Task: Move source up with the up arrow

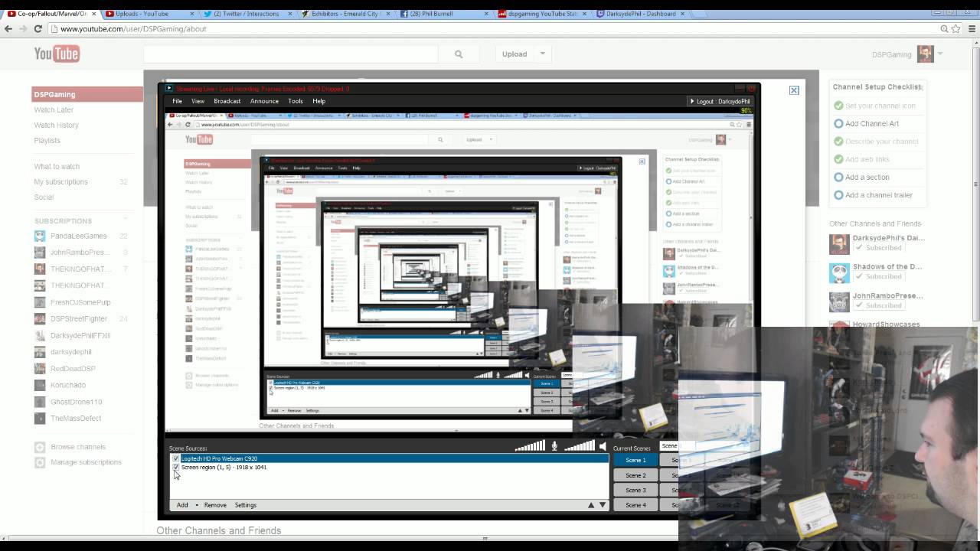Action: (590, 505)
